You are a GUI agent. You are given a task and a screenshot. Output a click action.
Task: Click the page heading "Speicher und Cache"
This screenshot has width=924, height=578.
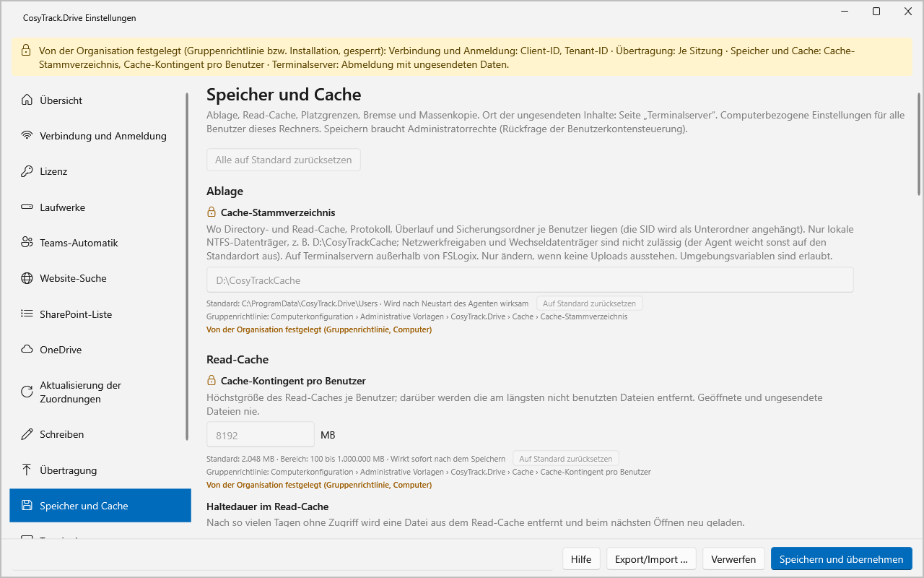point(284,95)
